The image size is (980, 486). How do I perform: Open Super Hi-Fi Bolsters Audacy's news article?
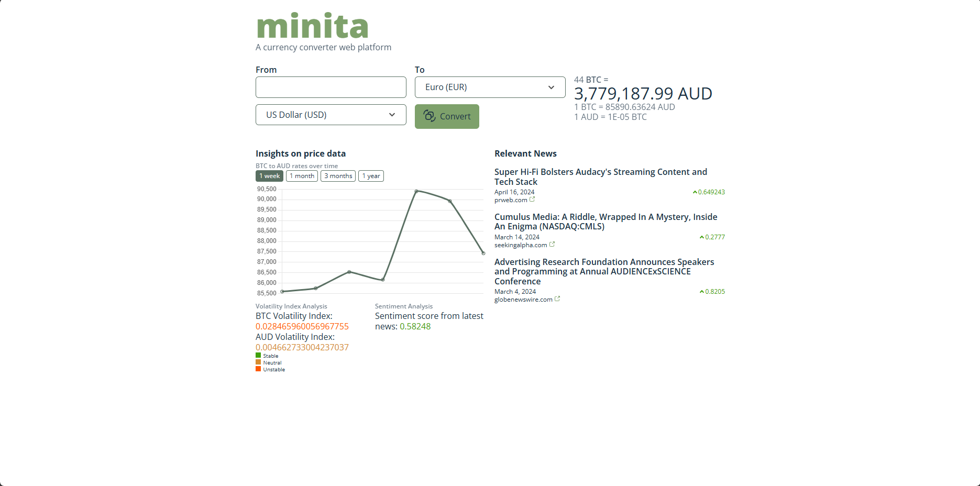pyautogui.click(x=601, y=176)
